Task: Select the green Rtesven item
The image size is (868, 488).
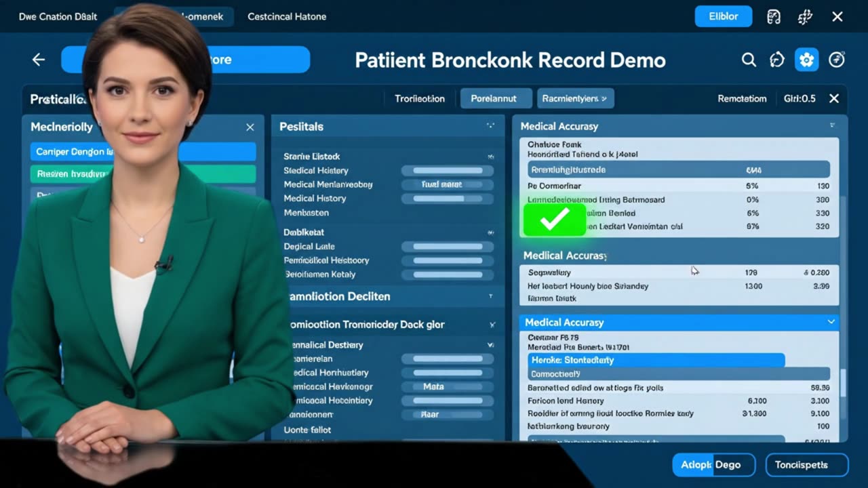Action: (143, 174)
